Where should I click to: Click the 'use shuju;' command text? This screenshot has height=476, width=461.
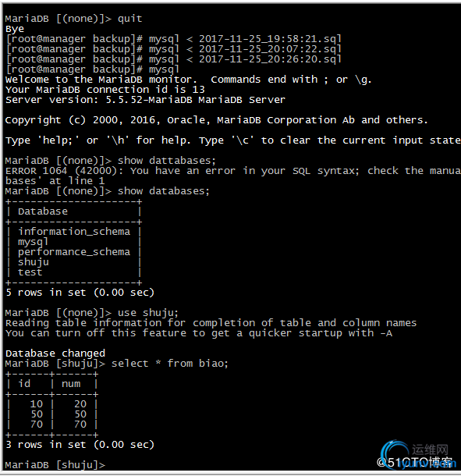[148, 313]
